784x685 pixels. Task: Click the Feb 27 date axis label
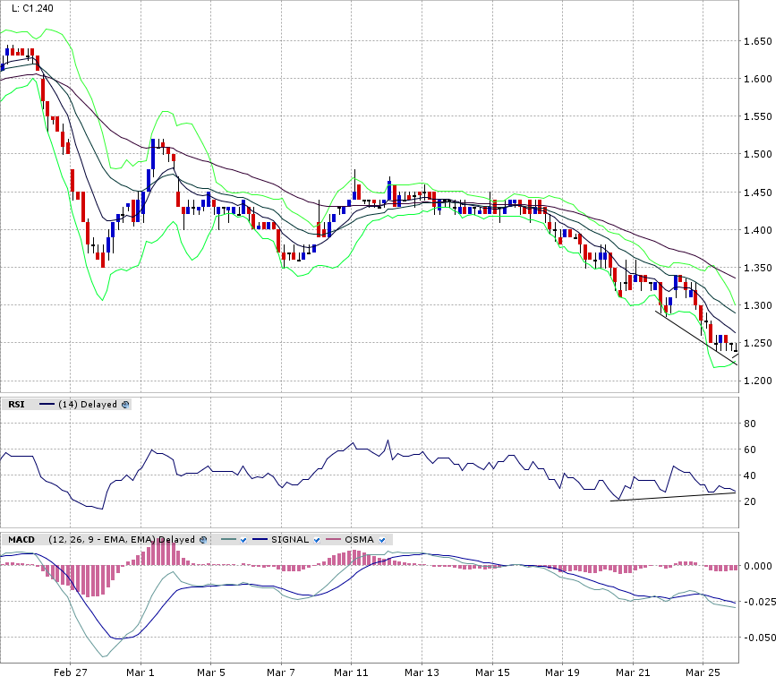(x=70, y=672)
